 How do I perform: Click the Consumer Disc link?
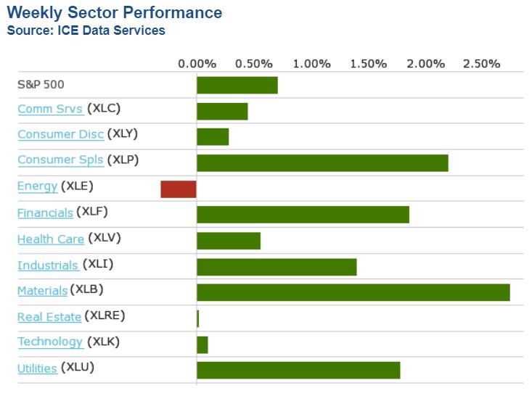click(x=60, y=134)
